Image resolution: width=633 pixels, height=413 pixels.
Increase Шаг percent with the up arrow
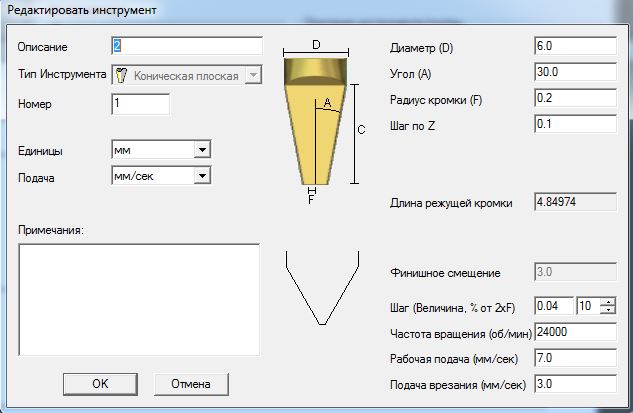608,302
